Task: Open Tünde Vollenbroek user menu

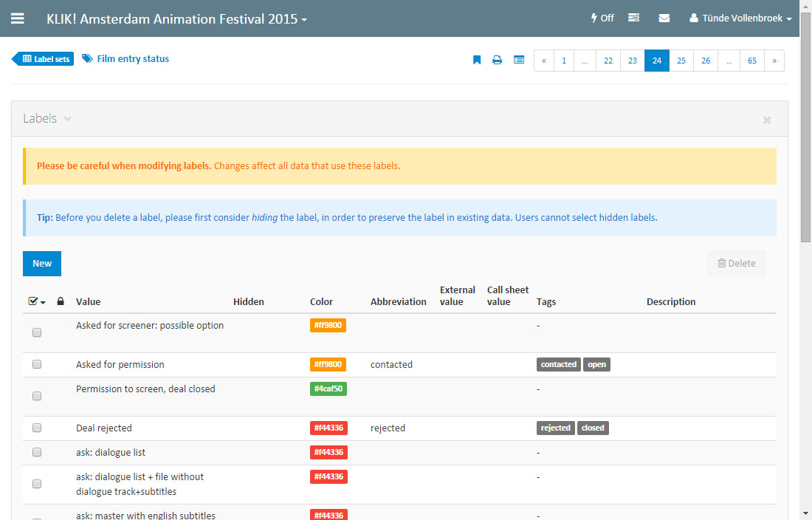Action: 740,18
